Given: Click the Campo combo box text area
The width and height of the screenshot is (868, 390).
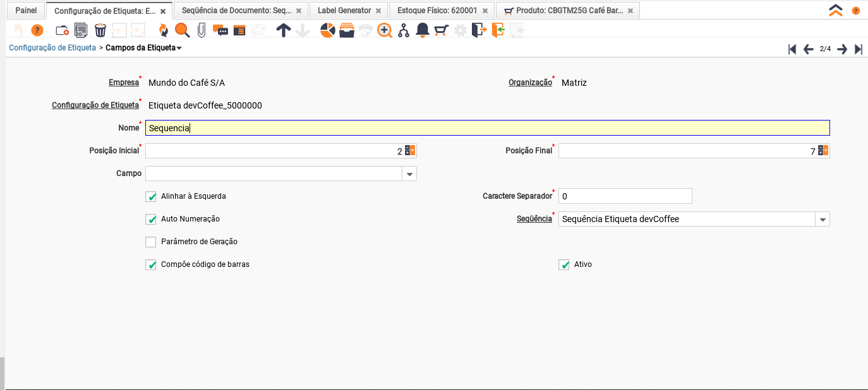Looking at the screenshot, I should point(274,174).
